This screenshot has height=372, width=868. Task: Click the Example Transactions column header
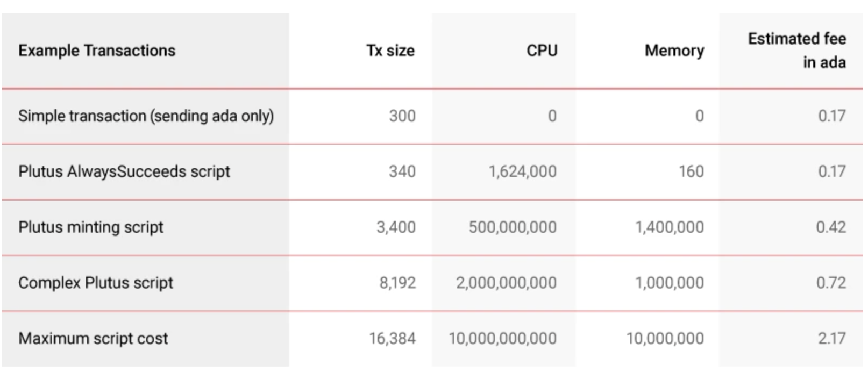point(97,51)
